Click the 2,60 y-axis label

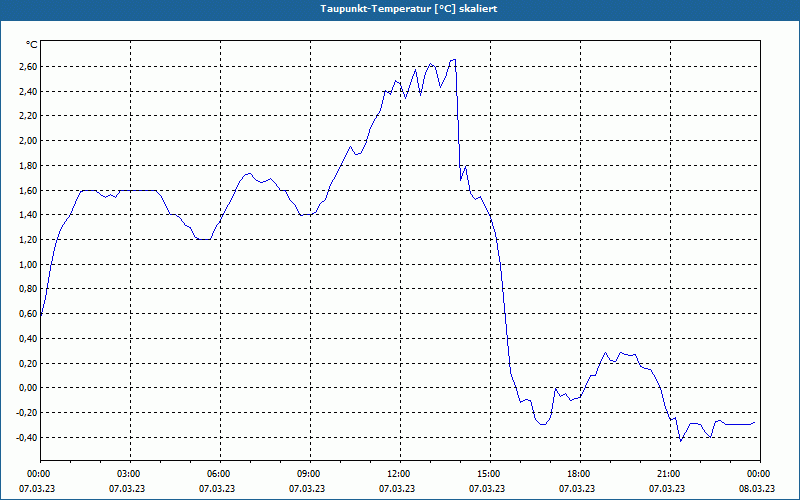(x=28, y=67)
